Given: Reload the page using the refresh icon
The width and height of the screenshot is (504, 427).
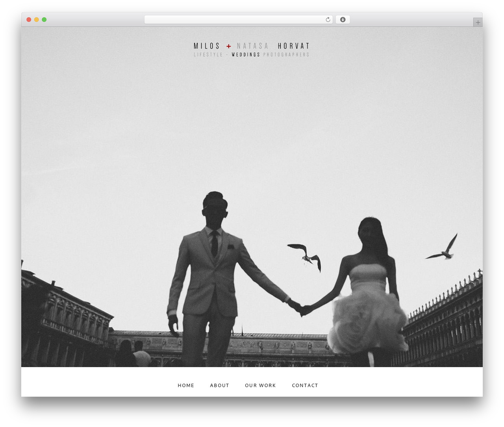Looking at the screenshot, I should click(x=328, y=20).
